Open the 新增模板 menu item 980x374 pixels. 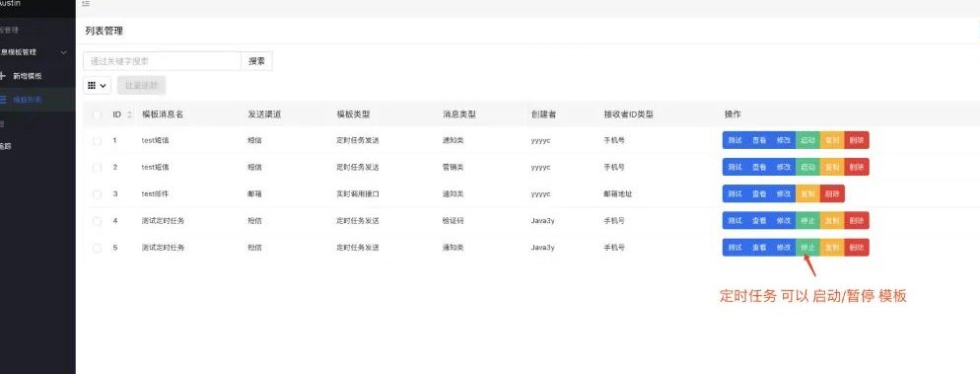pyautogui.click(x=28, y=76)
